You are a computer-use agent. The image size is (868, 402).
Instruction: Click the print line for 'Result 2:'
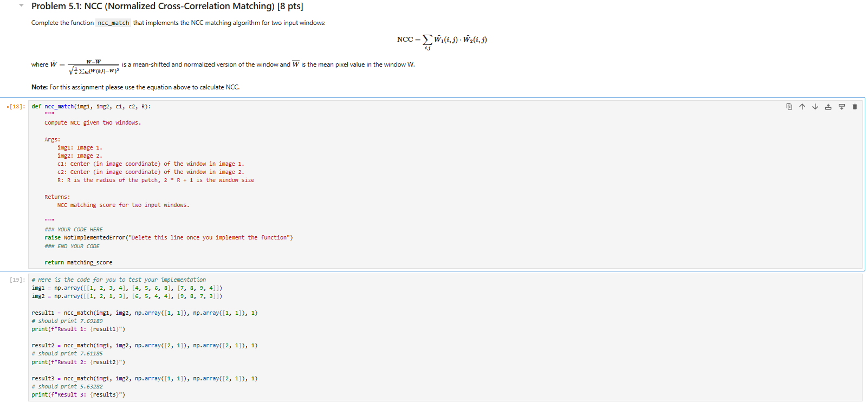tap(78, 362)
